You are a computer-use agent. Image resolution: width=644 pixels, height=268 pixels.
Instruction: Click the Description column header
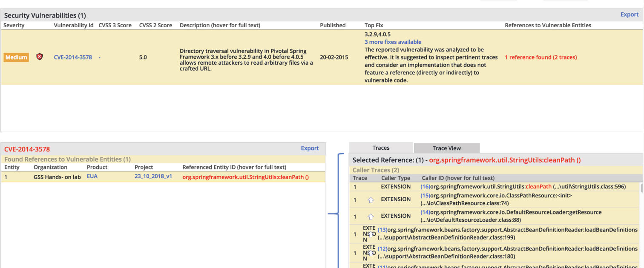220,25
